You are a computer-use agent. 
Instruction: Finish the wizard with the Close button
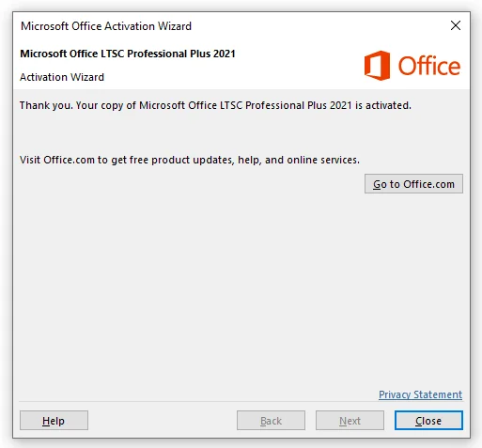coord(428,421)
